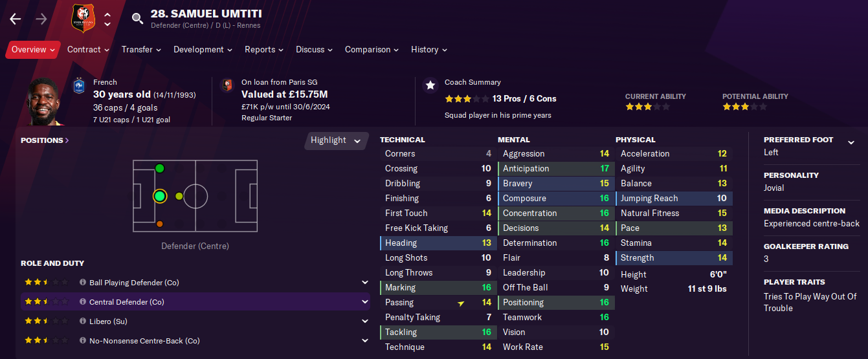
Task: Click the Rennes club badge
Action: click(82, 19)
